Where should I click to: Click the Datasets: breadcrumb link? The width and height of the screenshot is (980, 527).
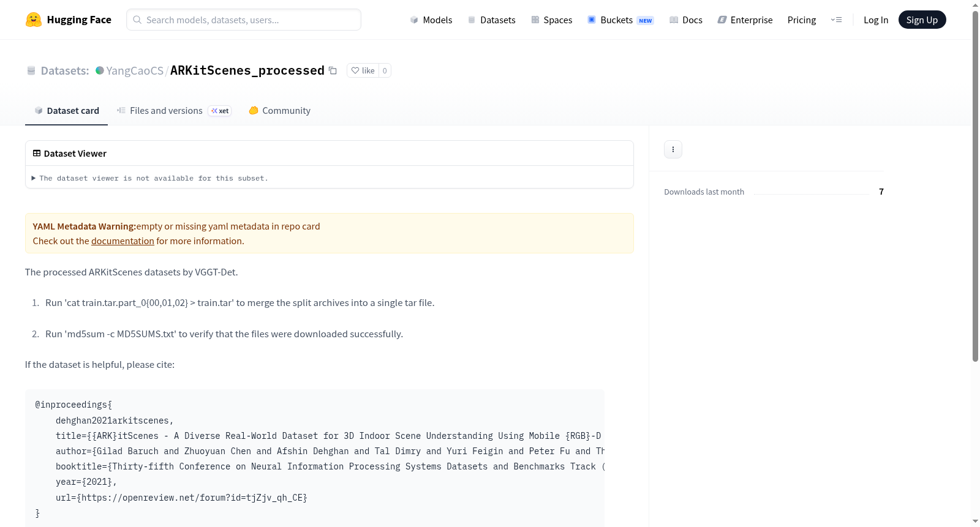[65, 70]
